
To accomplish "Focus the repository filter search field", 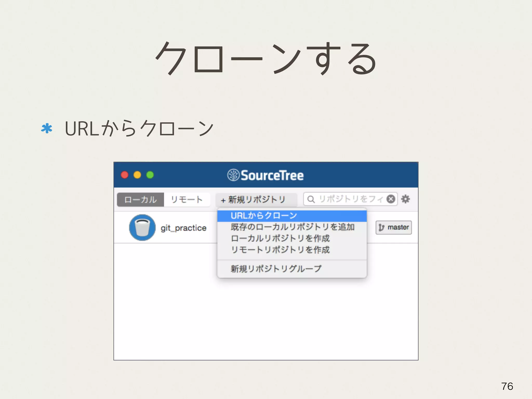I will click(351, 199).
